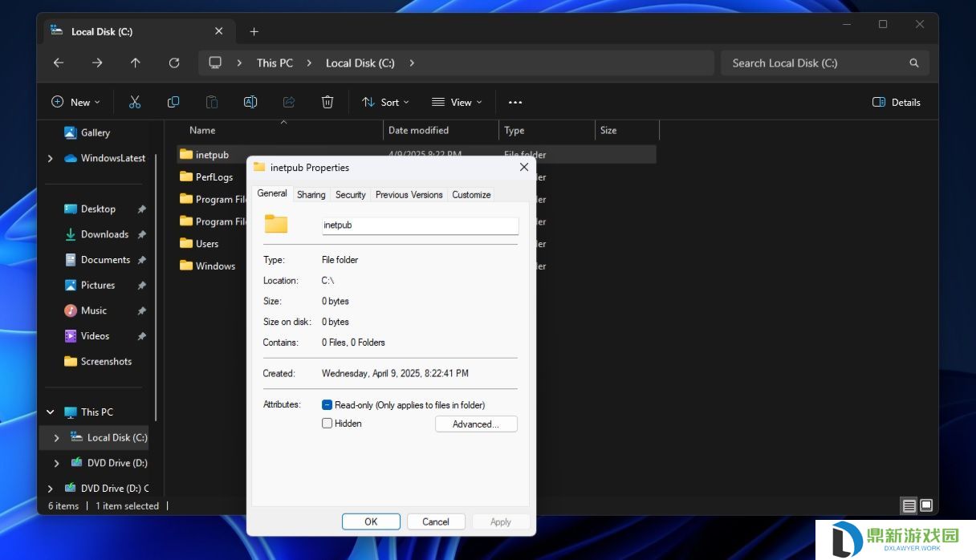The height and width of the screenshot is (560, 976).
Task: Refresh the Local Disk (C:) view
Action: click(174, 63)
